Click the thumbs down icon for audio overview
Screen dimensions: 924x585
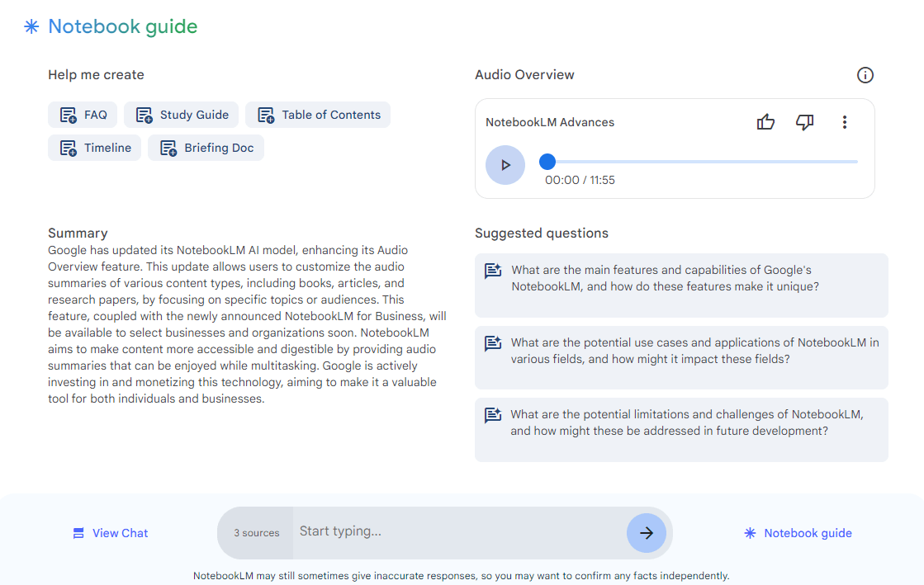coord(804,122)
